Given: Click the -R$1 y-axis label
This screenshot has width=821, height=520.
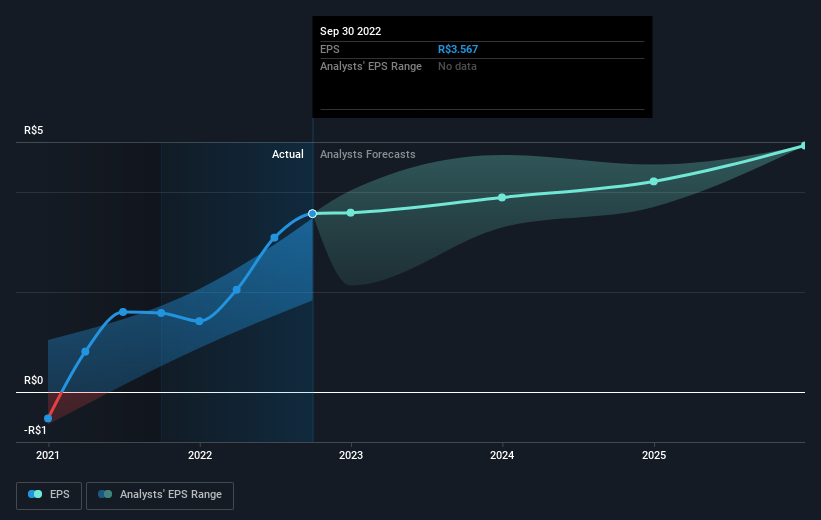Looking at the screenshot, I should [35, 430].
